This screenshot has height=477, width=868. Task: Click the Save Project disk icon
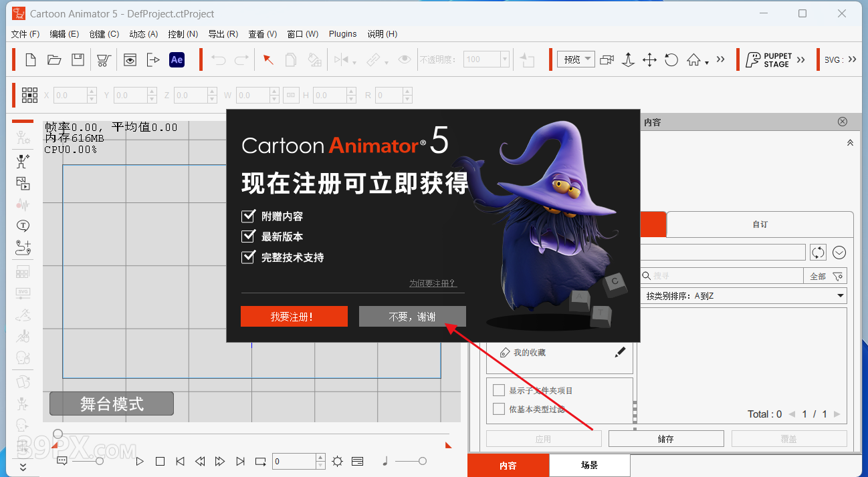click(78, 59)
